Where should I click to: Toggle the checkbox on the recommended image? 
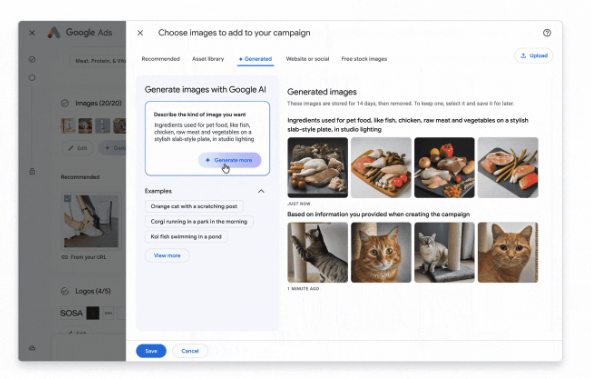[67, 199]
